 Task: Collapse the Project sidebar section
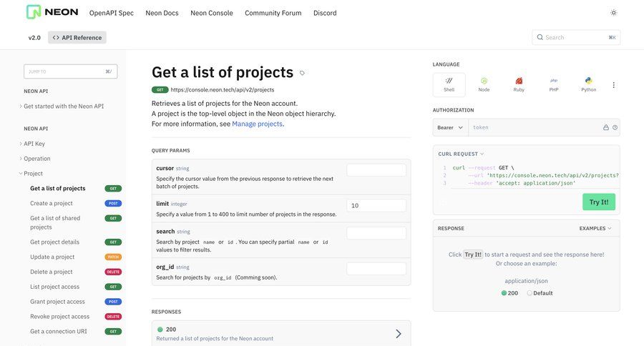coord(33,174)
